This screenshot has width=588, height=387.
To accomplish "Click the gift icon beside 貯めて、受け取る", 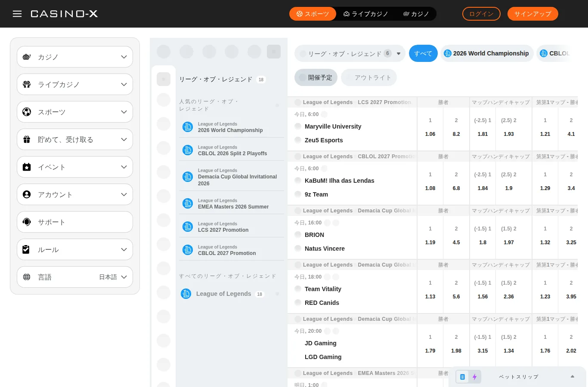I will (27, 139).
